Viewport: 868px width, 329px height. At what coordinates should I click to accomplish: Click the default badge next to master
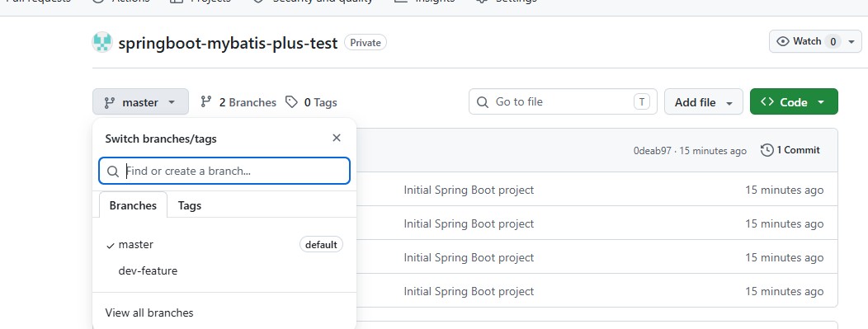321,244
